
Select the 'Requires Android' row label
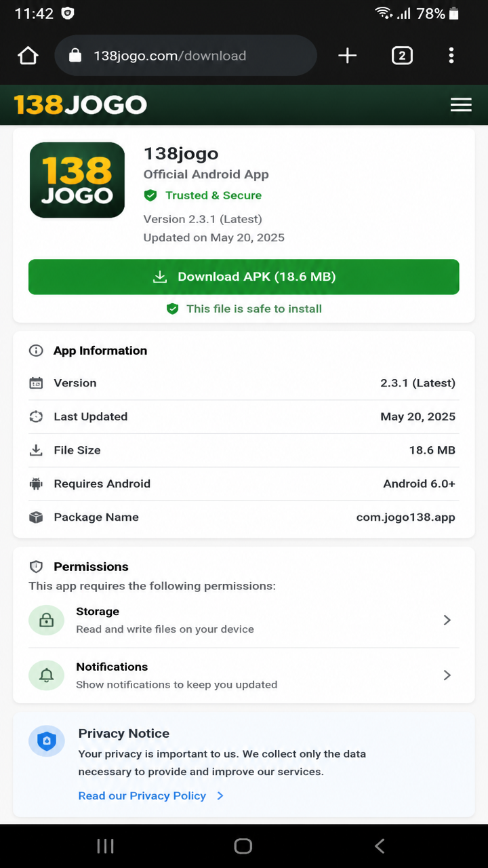pyautogui.click(x=102, y=484)
